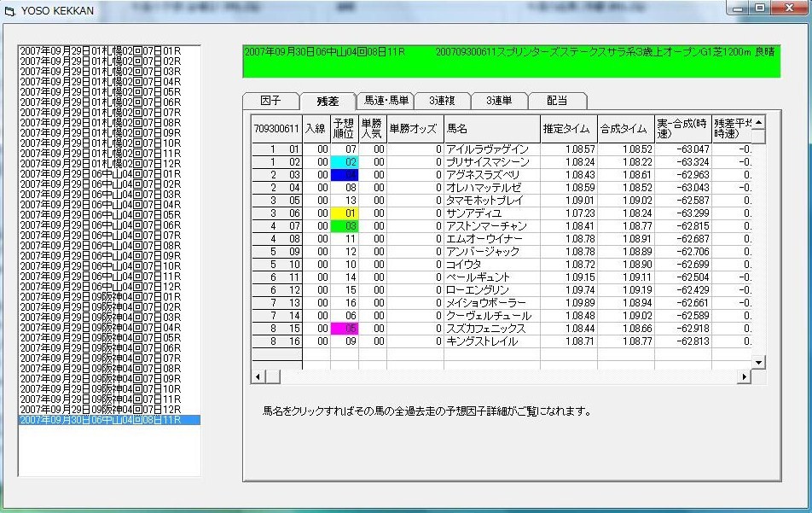Minimize the YOSO KEKKAN window

[x=738, y=9]
